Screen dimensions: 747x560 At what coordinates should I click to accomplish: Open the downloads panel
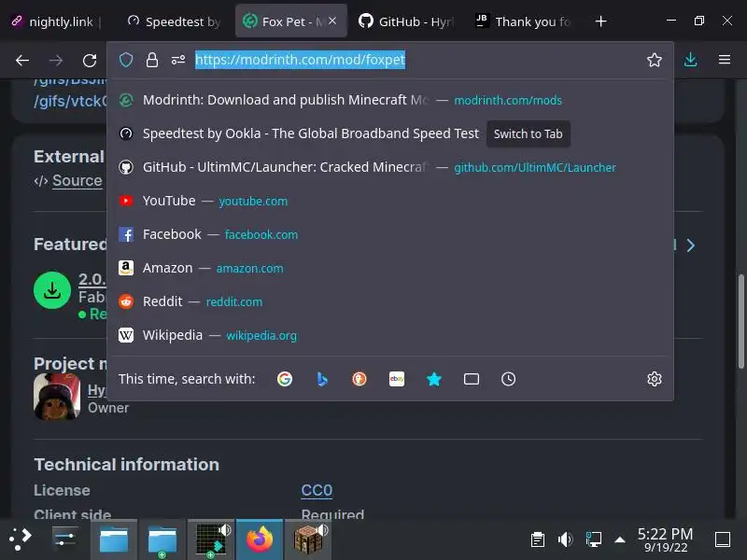[690, 60]
